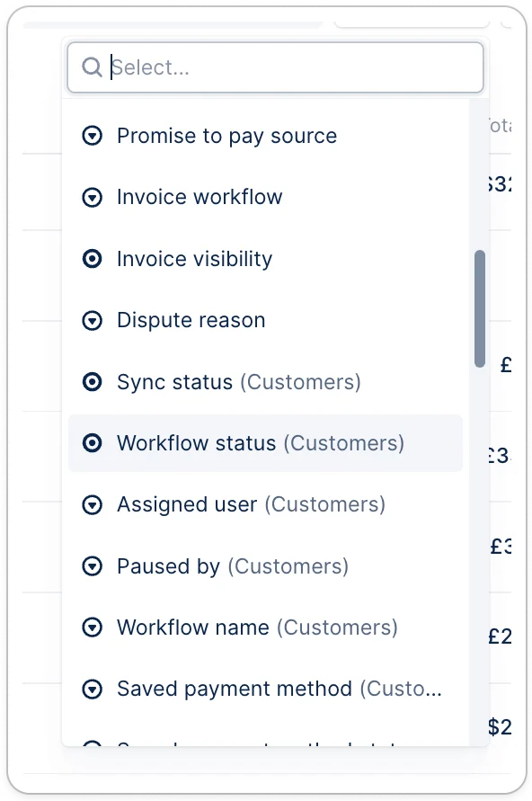Click dropdown icon beside Paused by
532x801 pixels.
(92, 566)
